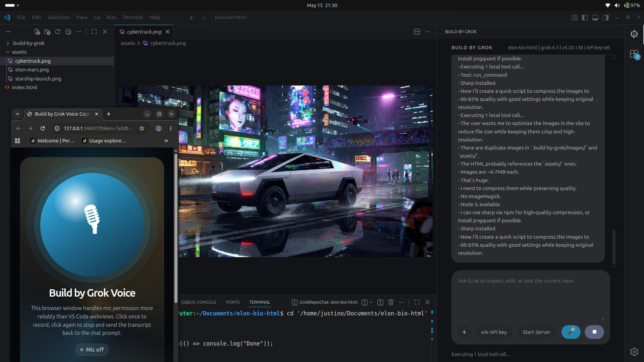Image resolution: width=644 pixels, height=362 pixels.
Task: Open the browser apps grid icon
Action: pos(17,141)
